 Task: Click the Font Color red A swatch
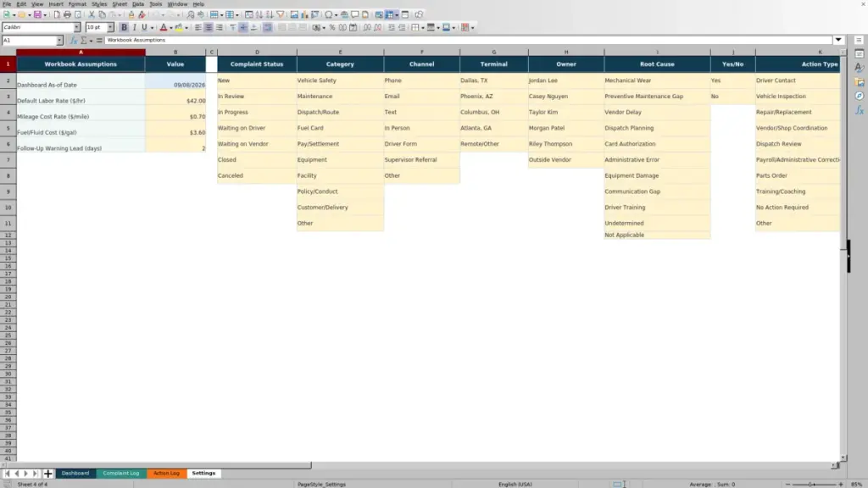164,27
